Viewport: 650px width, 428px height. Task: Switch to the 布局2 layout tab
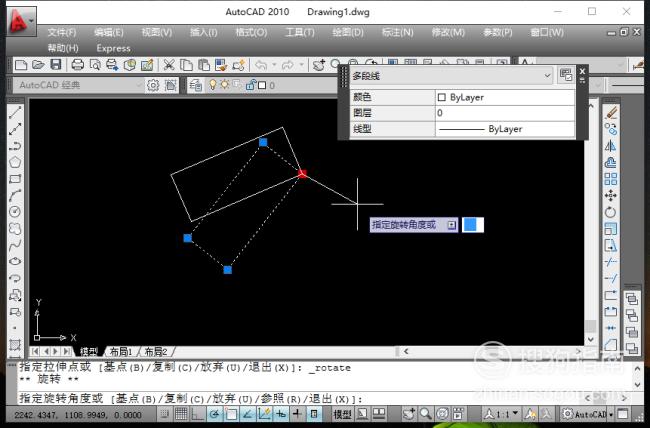(x=155, y=352)
